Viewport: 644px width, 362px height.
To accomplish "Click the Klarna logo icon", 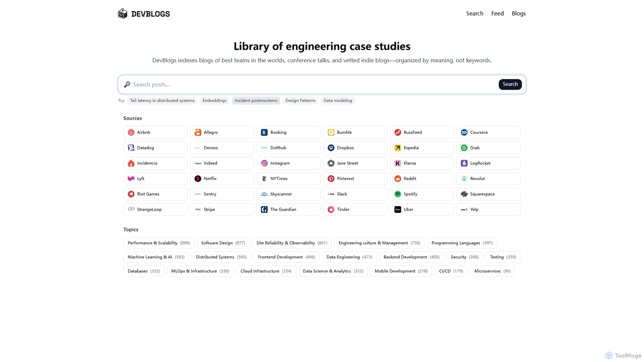I will [x=397, y=163].
